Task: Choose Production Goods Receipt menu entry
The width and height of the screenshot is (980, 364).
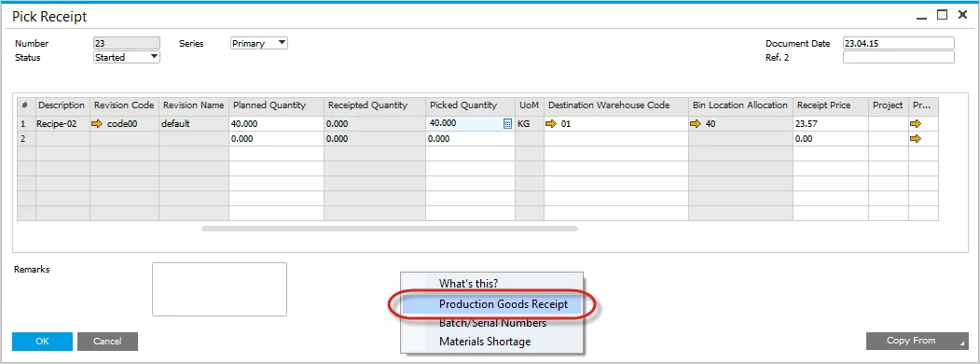Action: click(x=492, y=304)
